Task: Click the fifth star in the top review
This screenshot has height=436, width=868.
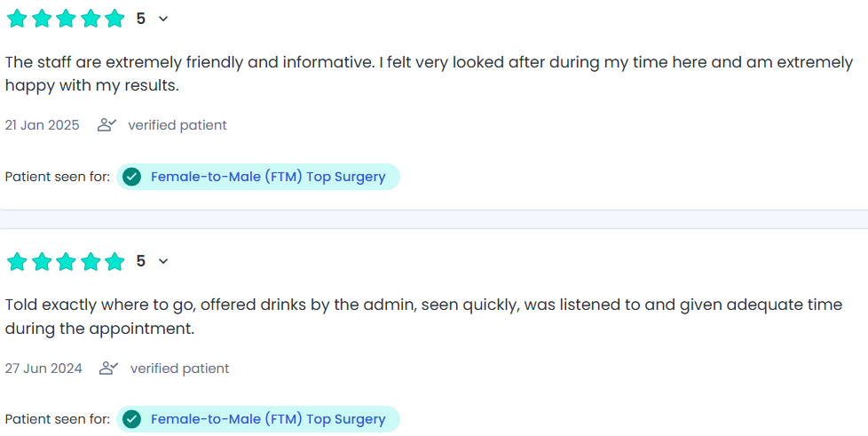Action: click(x=114, y=19)
